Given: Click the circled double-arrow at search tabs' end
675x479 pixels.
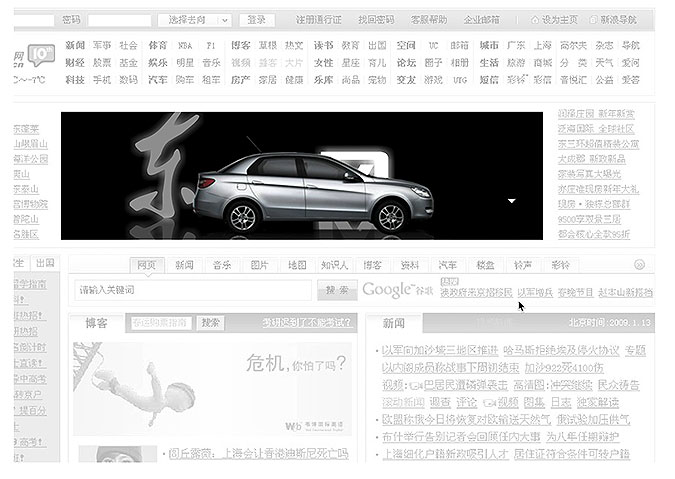Looking at the screenshot, I should [639, 265].
